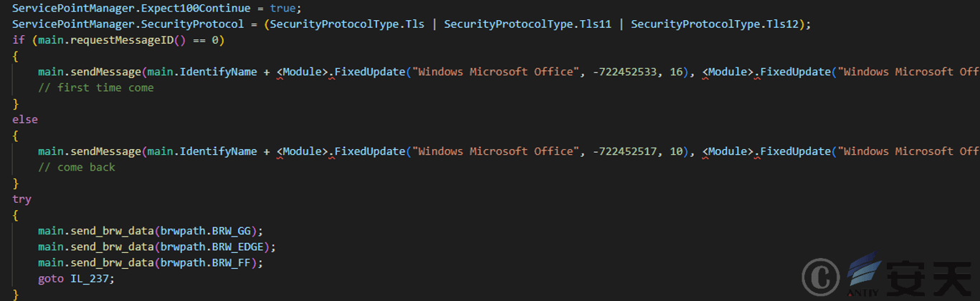This screenshot has width=980, height=301.
Task: Click the '// first time come' comment
Action: [96, 87]
